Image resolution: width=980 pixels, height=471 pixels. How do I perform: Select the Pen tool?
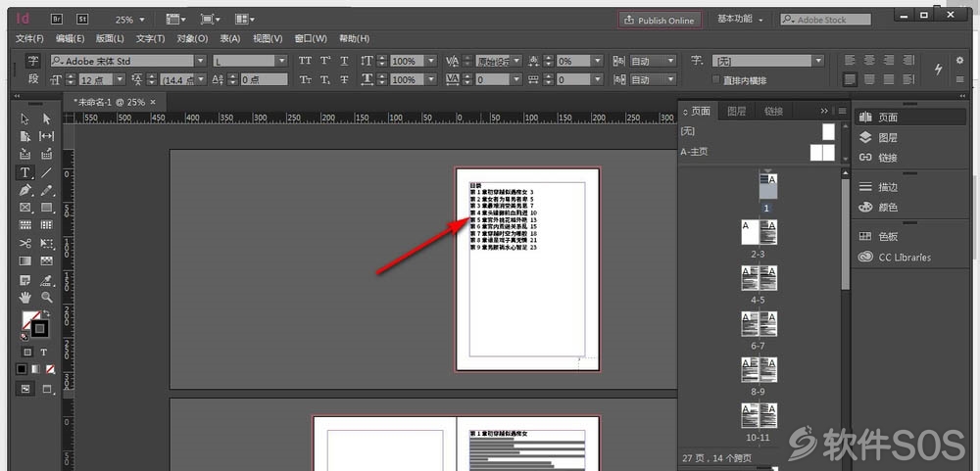pyautogui.click(x=25, y=190)
